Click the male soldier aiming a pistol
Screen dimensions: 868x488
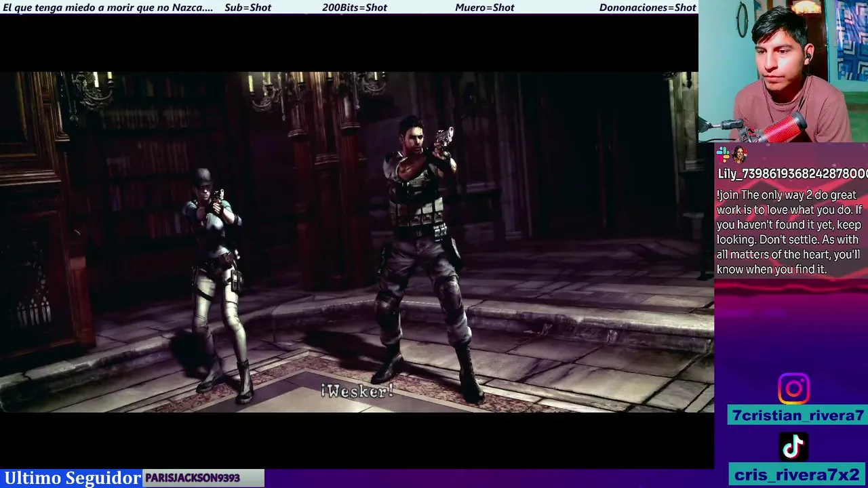click(422, 258)
